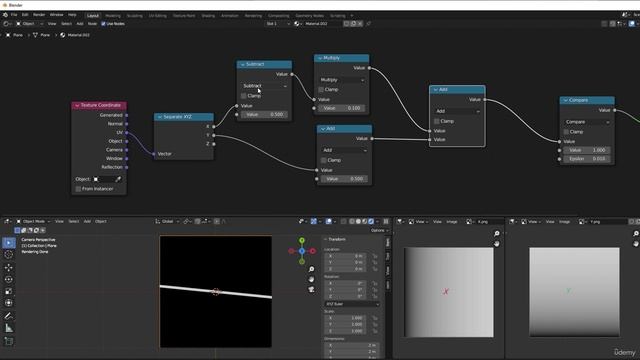Open the Window menu
640x360 pixels.
click(x=56, y=15)
